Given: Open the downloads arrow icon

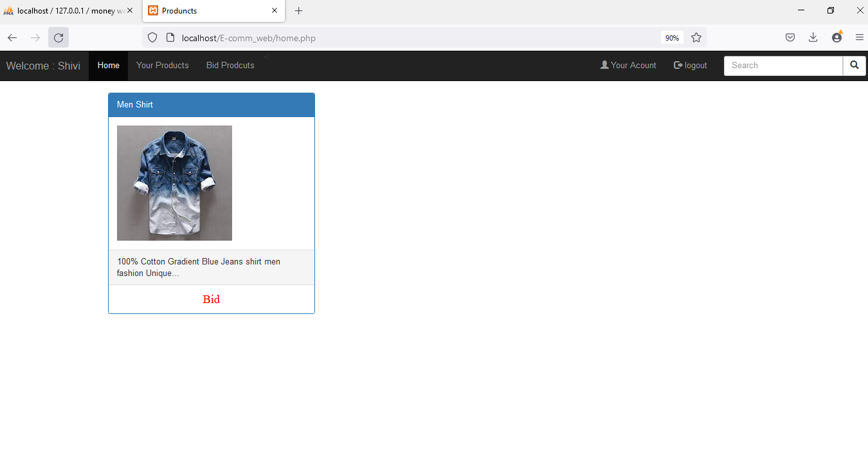Looking at the screenshot, I should pyautogui.click(x=813, y=38).
